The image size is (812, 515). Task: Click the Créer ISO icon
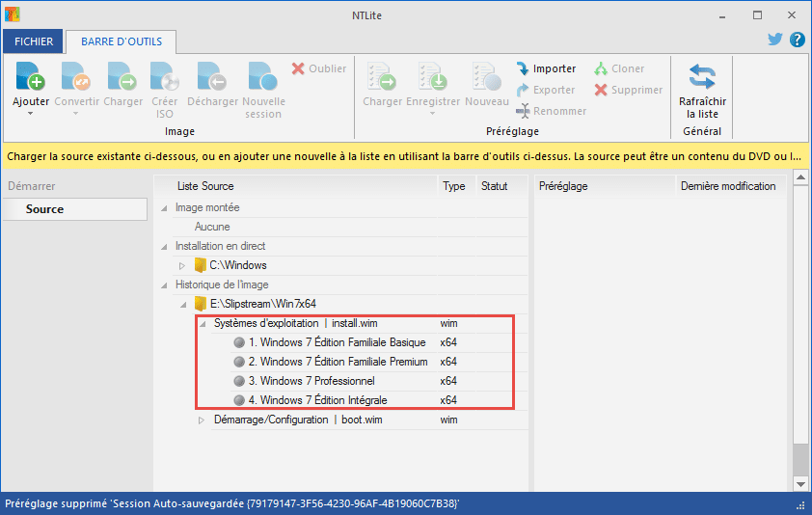(165, 76)
